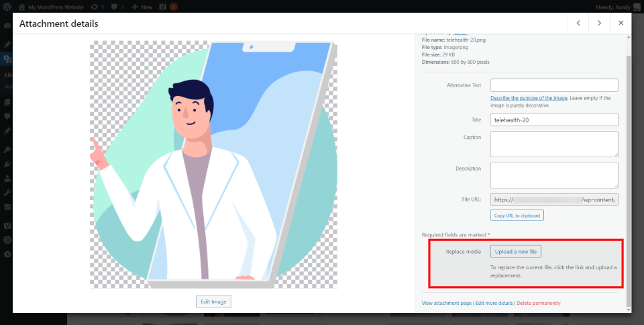Open the home icon beside My WordPress Website
Viewport: 644px width, 325px height.
coord(22,7)
